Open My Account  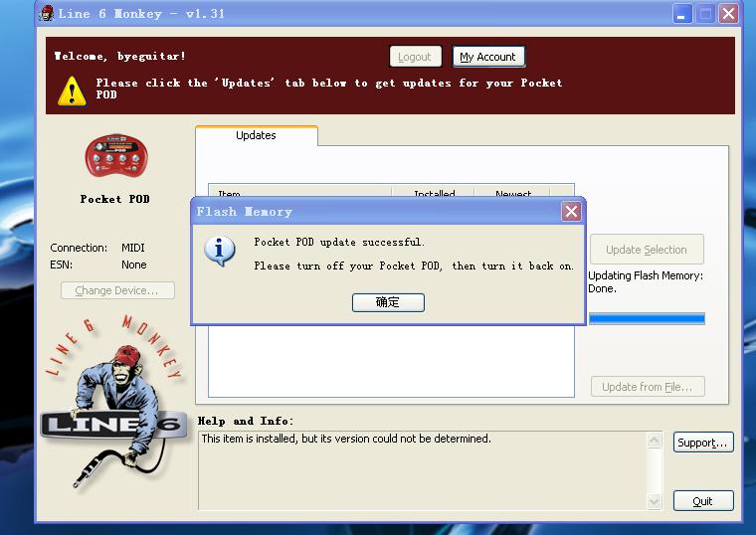(488, 57)
